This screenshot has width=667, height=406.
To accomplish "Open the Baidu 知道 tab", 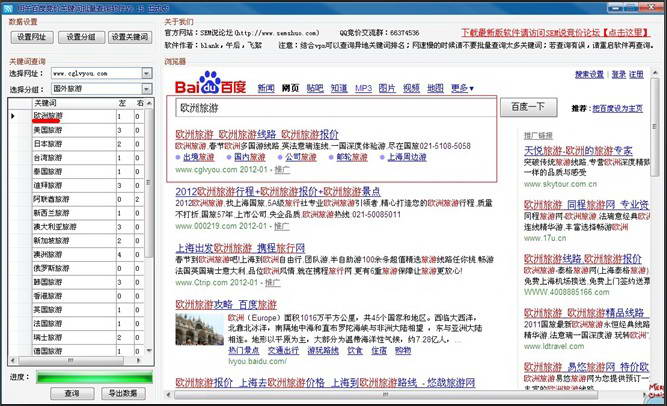I will click(339, 88).
